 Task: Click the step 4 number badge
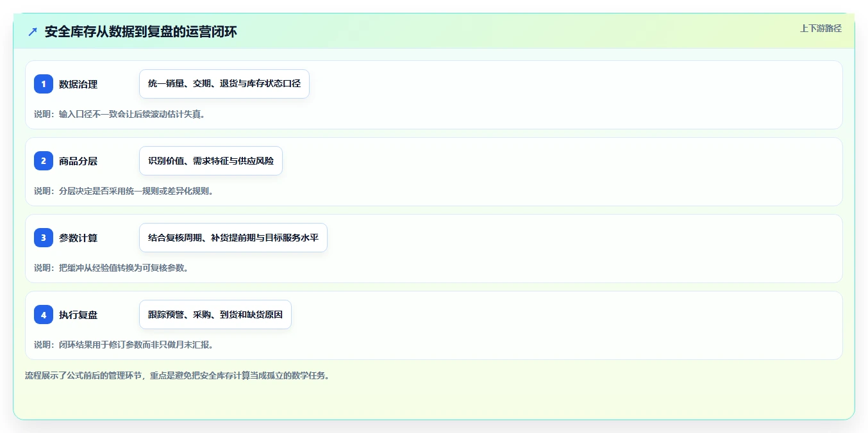[x=44, y=315]
